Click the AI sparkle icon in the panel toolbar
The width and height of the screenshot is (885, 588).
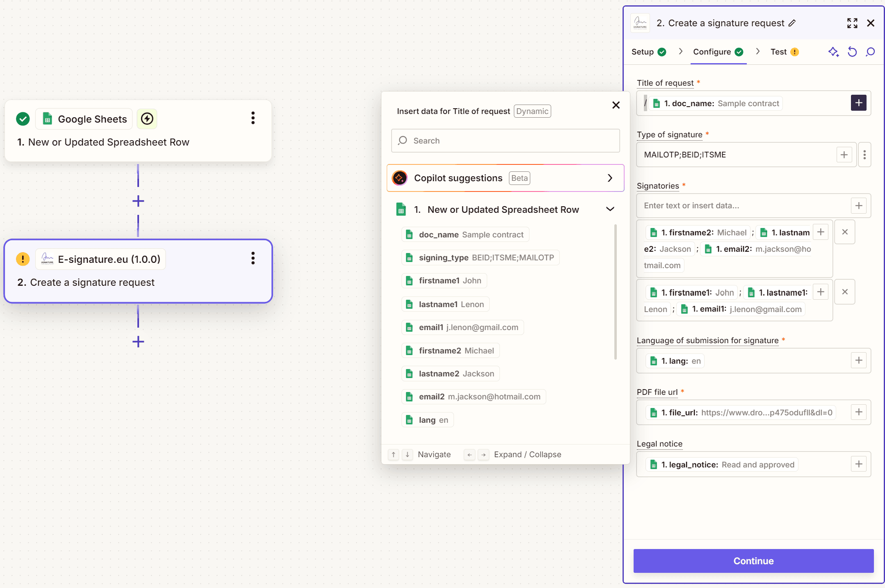point(833,52)
